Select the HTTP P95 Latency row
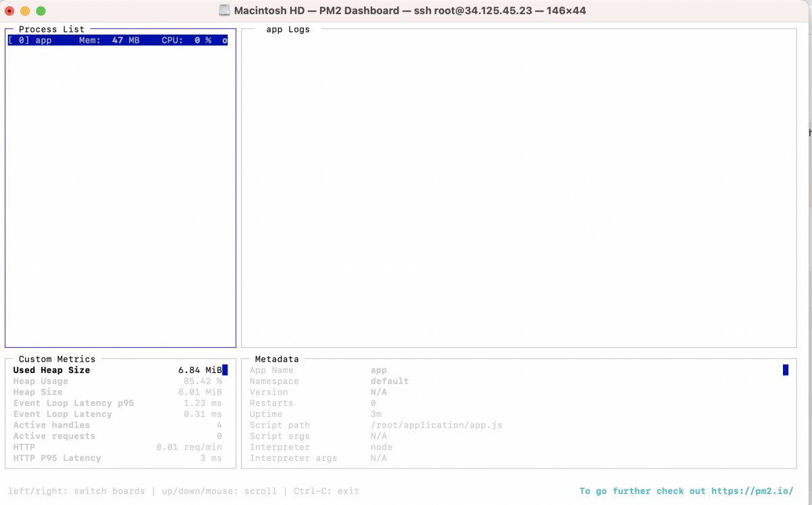Screen dimensions: 812x505 [118, 458]
